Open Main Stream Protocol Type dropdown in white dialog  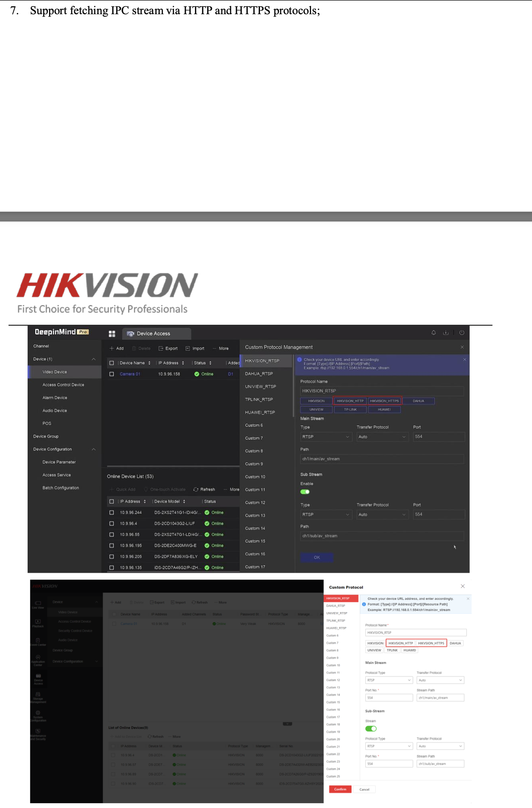[x=388, y=680]
